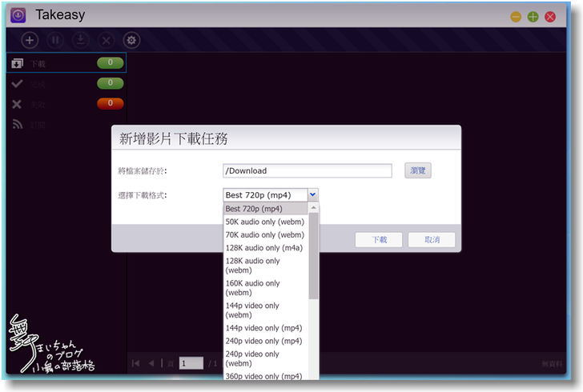Click the page number field
The height and width of the screenshot is (392, 583).
click(191, 363)
